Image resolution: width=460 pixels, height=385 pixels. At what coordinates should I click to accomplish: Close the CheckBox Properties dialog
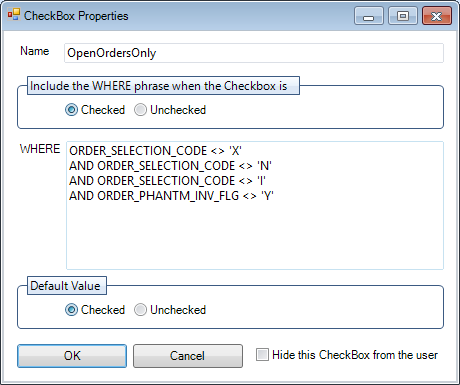(437, 16)
